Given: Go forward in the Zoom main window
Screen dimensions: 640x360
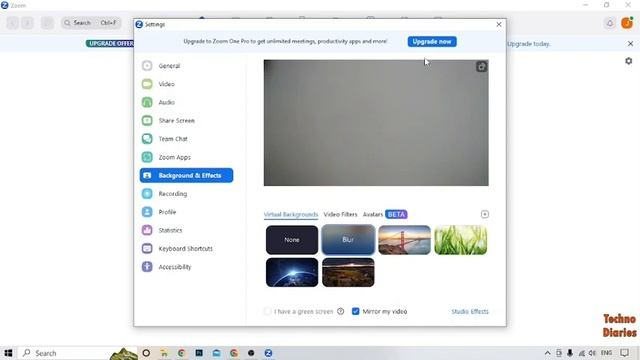Looking at the screenshot, I should tap(27, 23).
